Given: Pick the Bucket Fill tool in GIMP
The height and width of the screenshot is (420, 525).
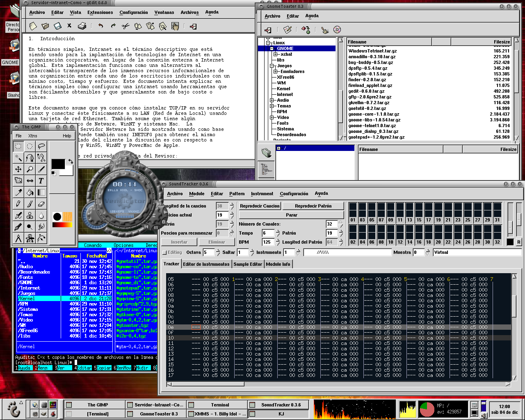Looking at the screenshot, I should click(x=30, y=192).
